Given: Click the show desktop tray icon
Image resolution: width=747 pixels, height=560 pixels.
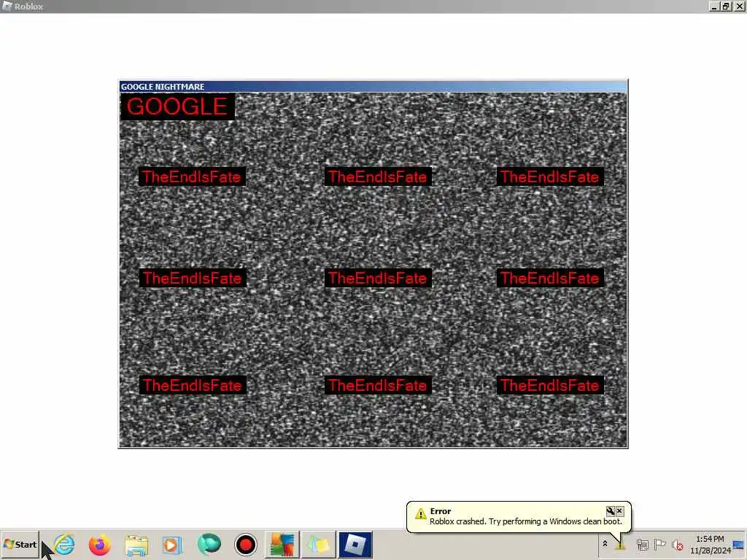Looking at the screenshot, I should (x=738, y=544).
